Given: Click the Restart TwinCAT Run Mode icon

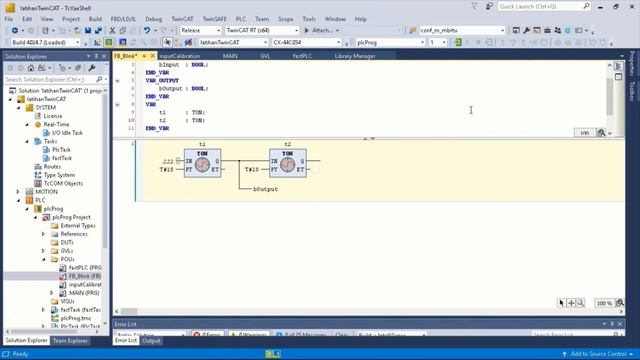Looking at the screenshot, I should [x=109, y=42].
